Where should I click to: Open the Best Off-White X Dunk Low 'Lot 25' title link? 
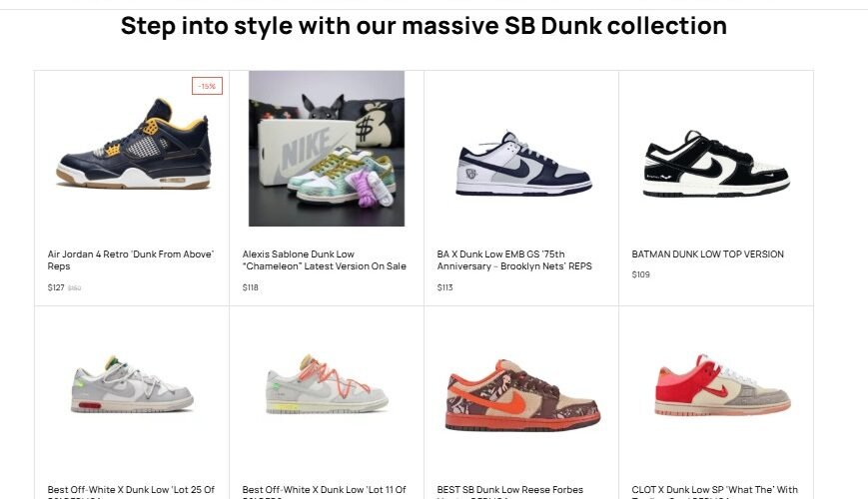131,491
